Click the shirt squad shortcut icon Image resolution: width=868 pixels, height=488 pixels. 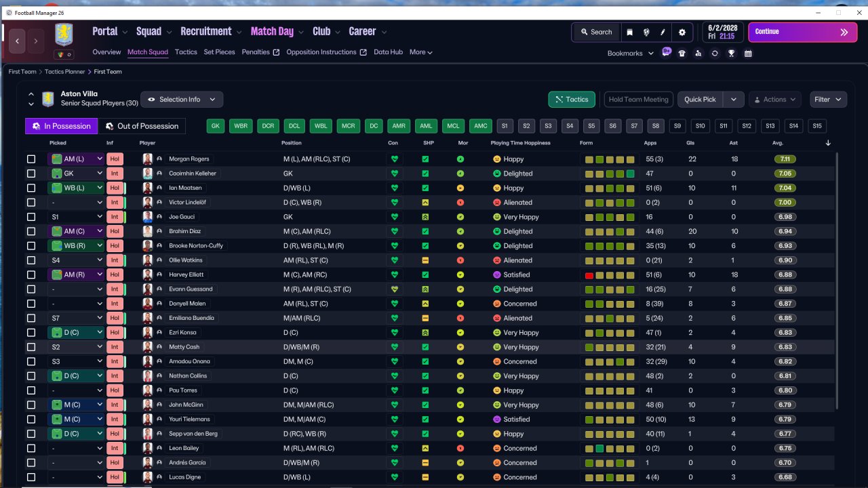[682, 53]
